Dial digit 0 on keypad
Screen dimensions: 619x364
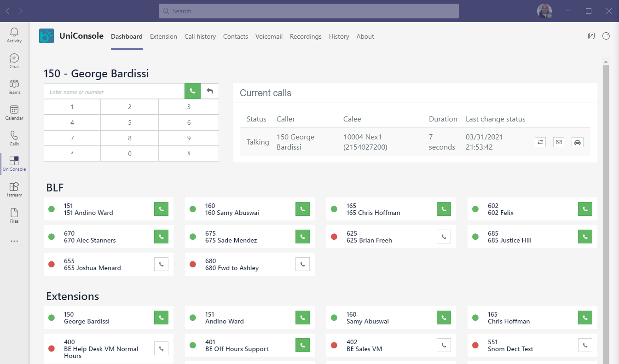(130, 154)
